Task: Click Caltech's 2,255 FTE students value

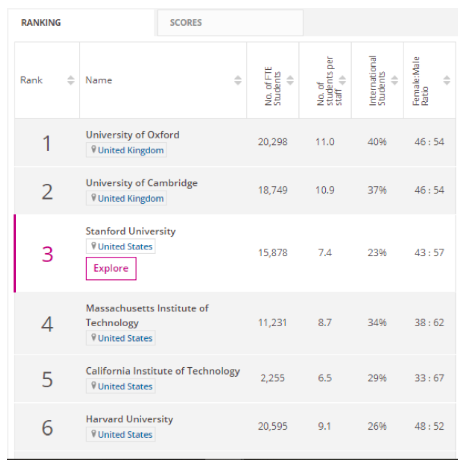Action: [273, 378]
